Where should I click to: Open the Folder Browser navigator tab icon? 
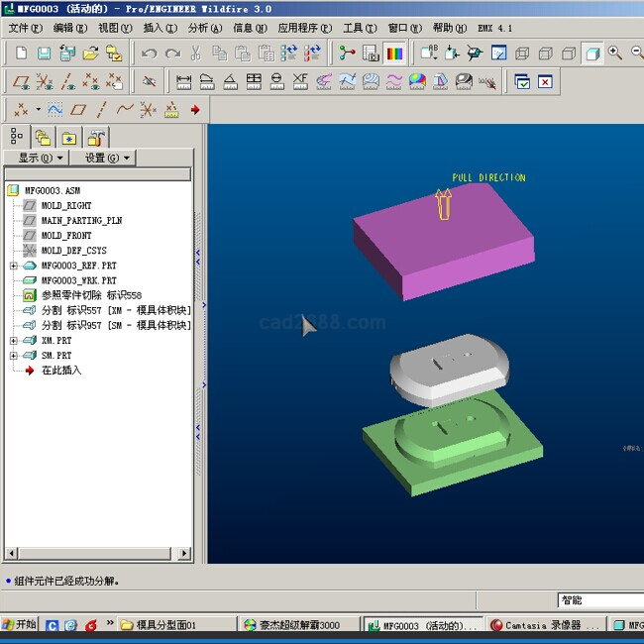[x=43, y=137]
